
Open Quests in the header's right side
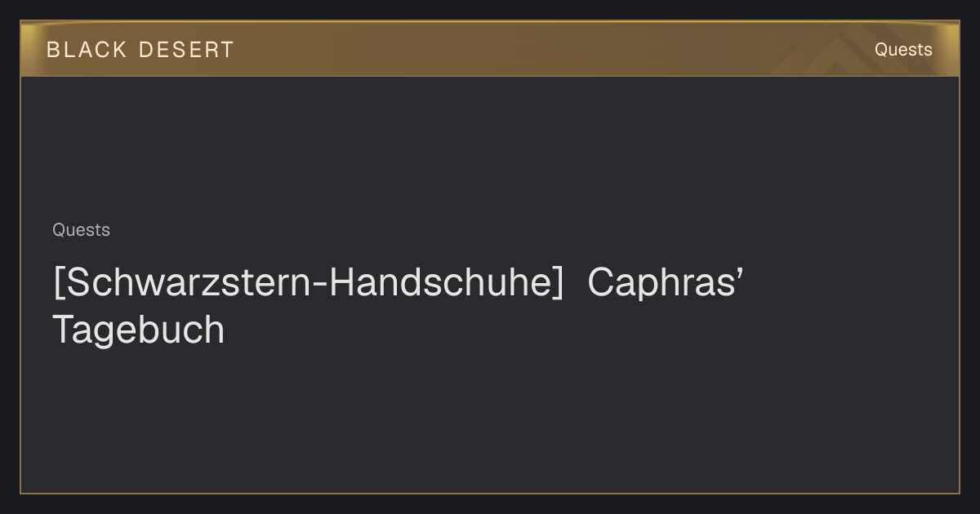click(x=903, y=50)
